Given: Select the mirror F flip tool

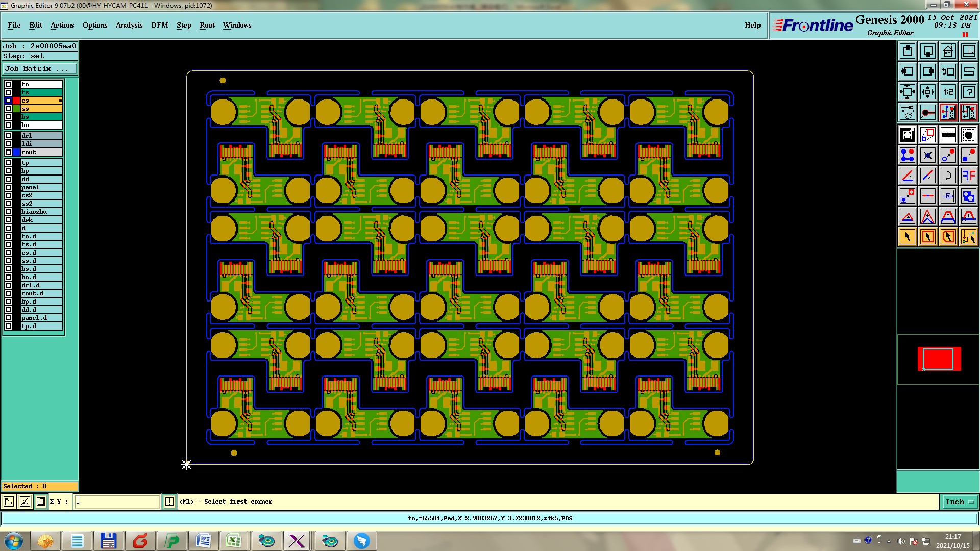Looking at the screenshot, I should pos(968,176).
